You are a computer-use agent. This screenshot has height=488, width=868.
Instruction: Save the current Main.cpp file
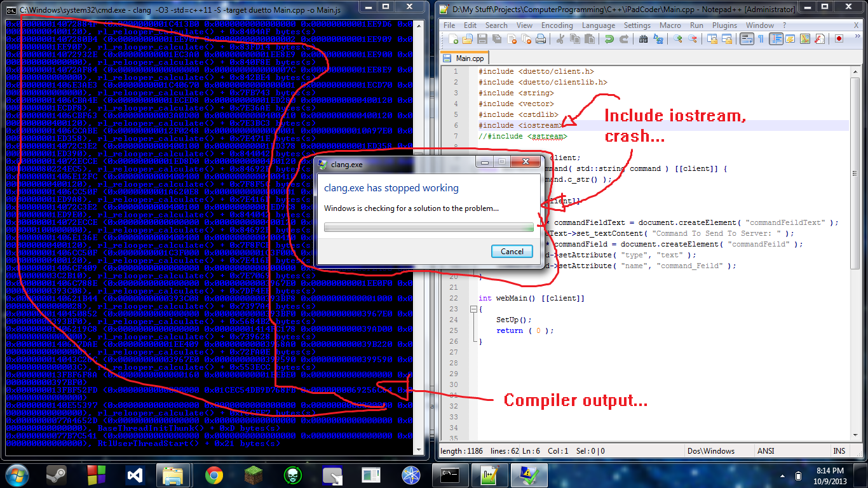[x=483, y=39]
